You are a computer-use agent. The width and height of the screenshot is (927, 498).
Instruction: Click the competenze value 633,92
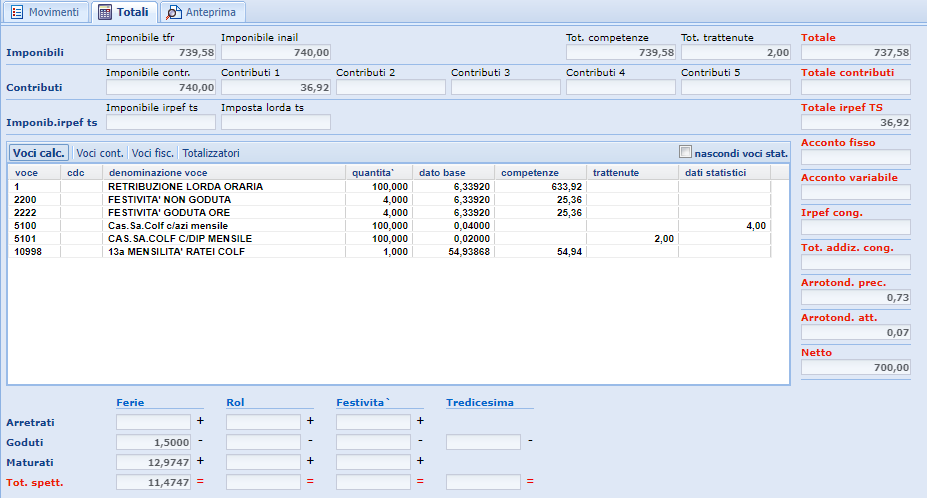[x=565, y=186]
